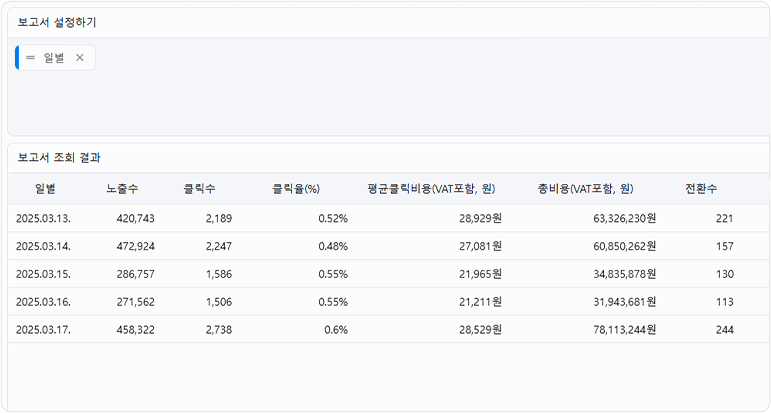Click average cost cell 21,211원

point(480,302)
